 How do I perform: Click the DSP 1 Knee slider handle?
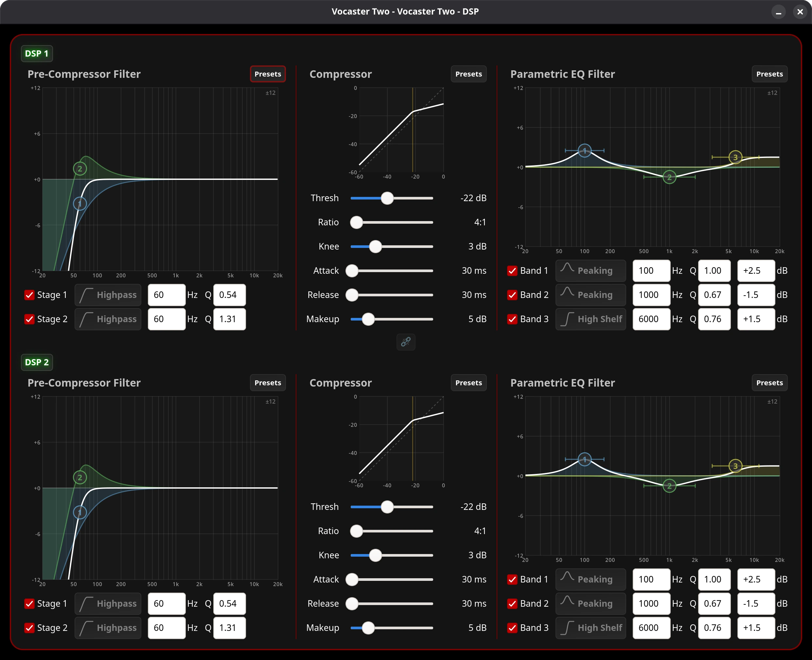pos(375,247)
